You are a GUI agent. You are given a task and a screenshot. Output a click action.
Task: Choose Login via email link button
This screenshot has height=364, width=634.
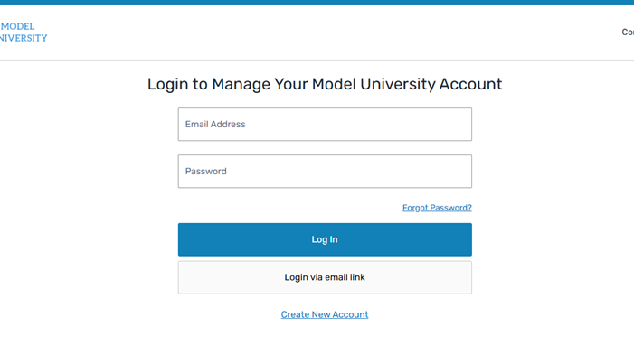click(x=325, y=277)
